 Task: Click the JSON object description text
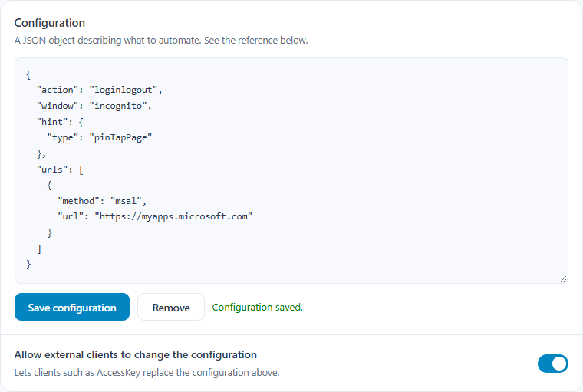161,40
